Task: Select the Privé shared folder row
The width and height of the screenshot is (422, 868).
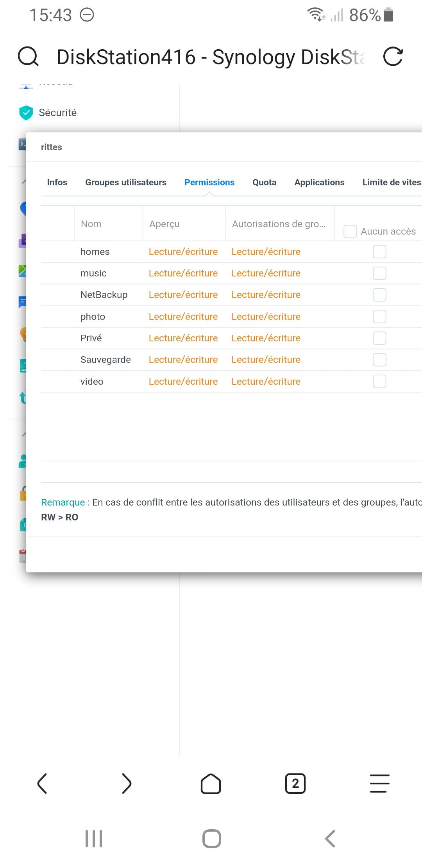Action: (x=231, y=338)
